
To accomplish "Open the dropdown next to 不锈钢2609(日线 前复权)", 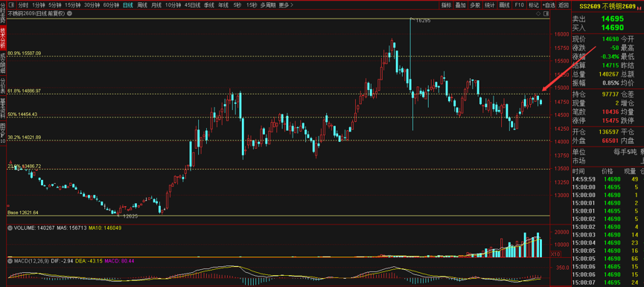I will [x=69, y=13].
